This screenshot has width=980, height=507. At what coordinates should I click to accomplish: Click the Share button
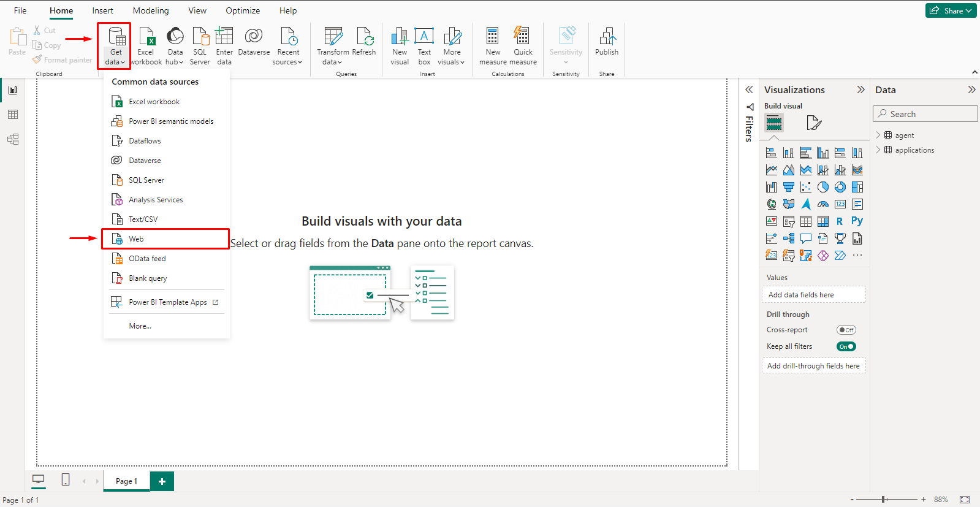pos(951,10)
